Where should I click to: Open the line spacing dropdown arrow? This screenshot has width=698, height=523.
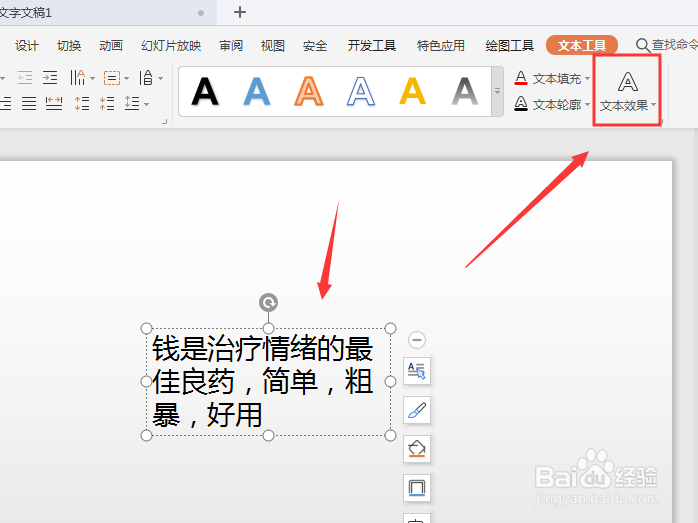146,105
